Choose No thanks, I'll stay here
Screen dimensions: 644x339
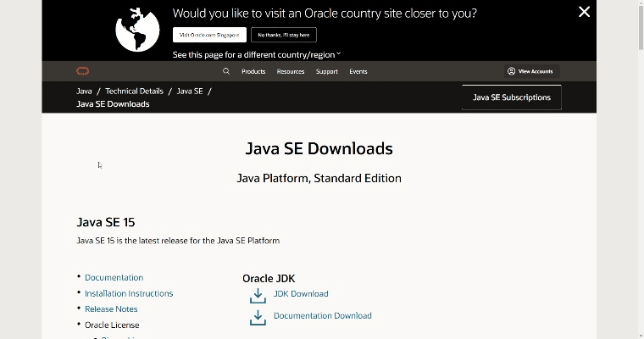coord(284,35)
